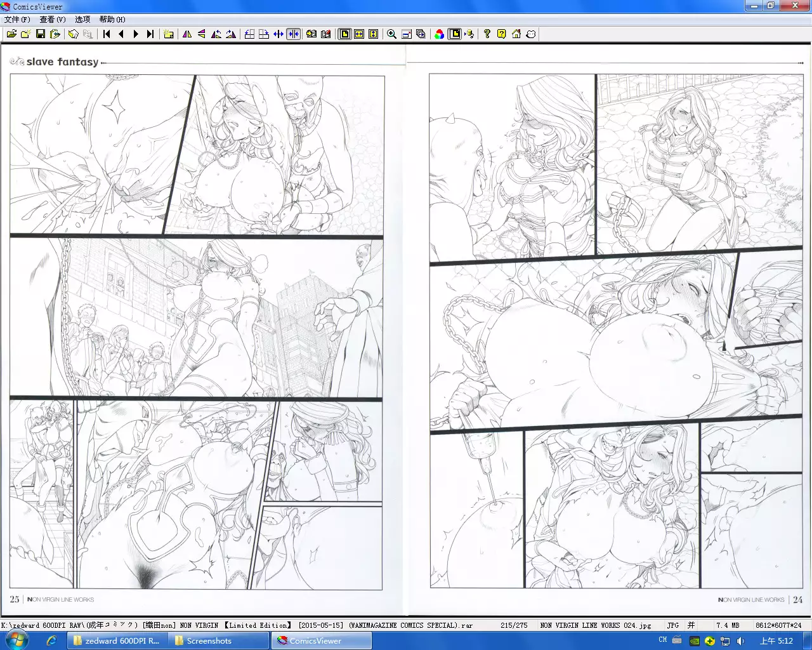Expand the 选项 menu
The image size is (812, 650).
click(82, 20)
